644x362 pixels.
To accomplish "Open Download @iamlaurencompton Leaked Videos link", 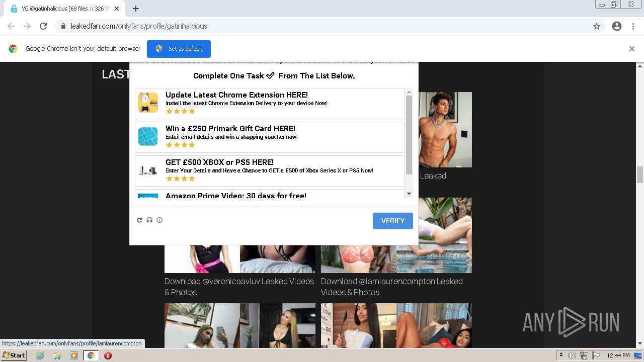I will pos(391,287).
